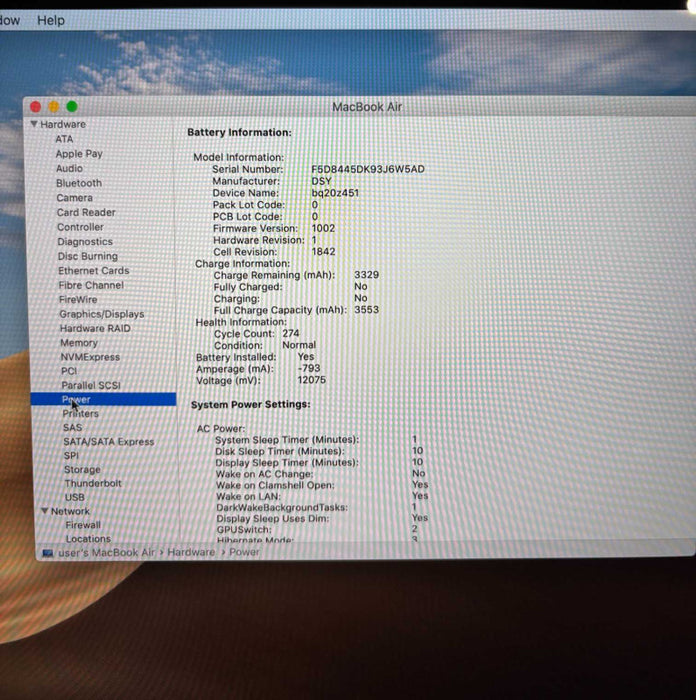Show Graphics/Displays information
The height and width of the screenshot is (700, 696).
pyautogui.click(x=102, y=314)
